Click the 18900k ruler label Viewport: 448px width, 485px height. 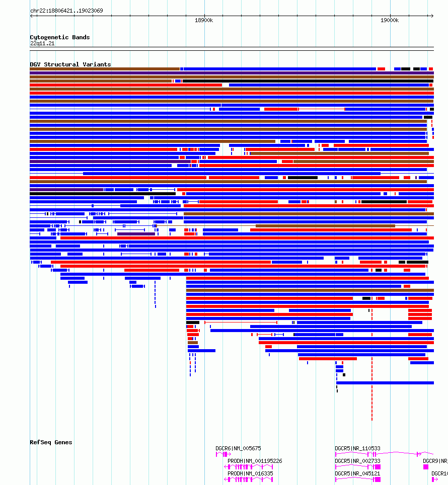204,21
